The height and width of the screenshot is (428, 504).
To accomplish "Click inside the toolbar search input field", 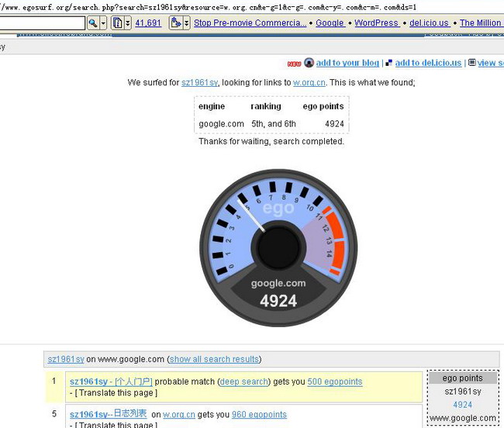I will [x=42, y=23].
